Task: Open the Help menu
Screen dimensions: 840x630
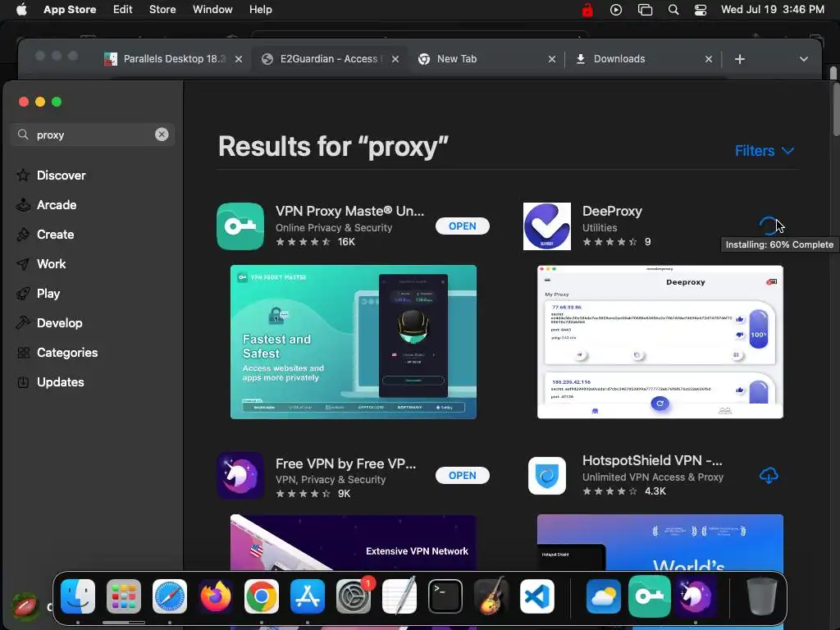Action: pos(260,10)
